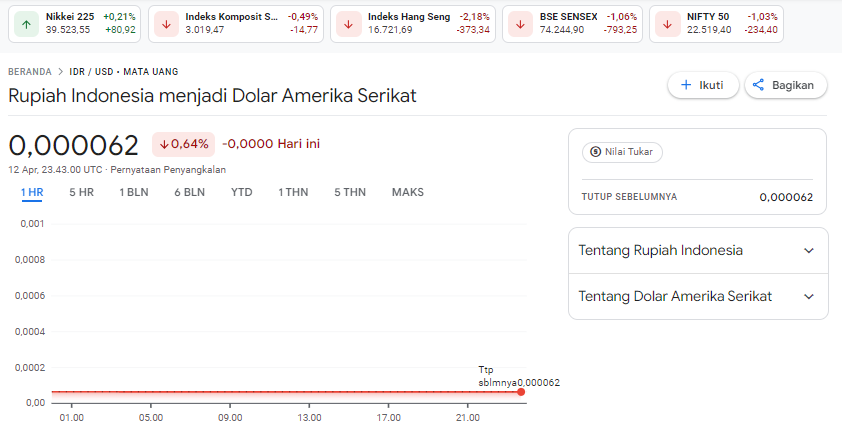View the MAKS time range
The image size is (842, 434).
408,192
